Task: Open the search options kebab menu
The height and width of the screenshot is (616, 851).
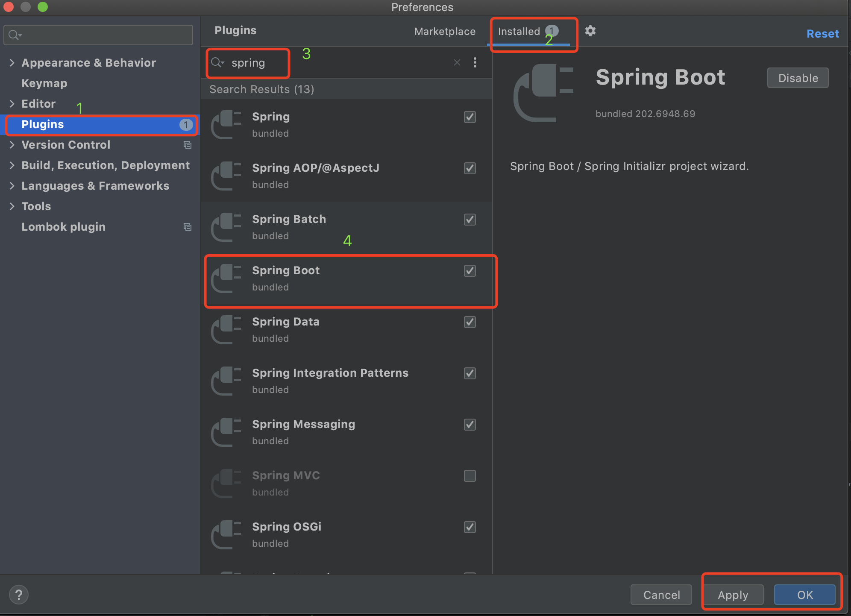Action: (x=475, y=62)
